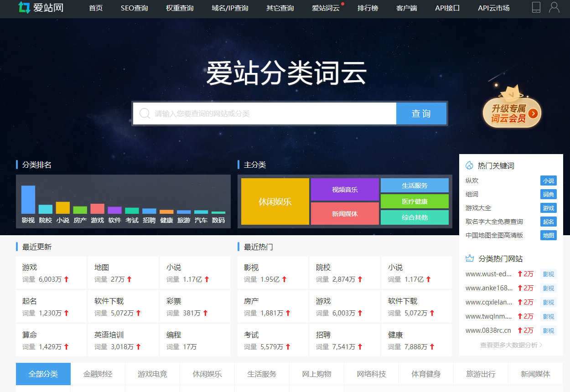Open API接口 in the navigation
The height and width of the screenshot is (392, 570).
point(447,8)
